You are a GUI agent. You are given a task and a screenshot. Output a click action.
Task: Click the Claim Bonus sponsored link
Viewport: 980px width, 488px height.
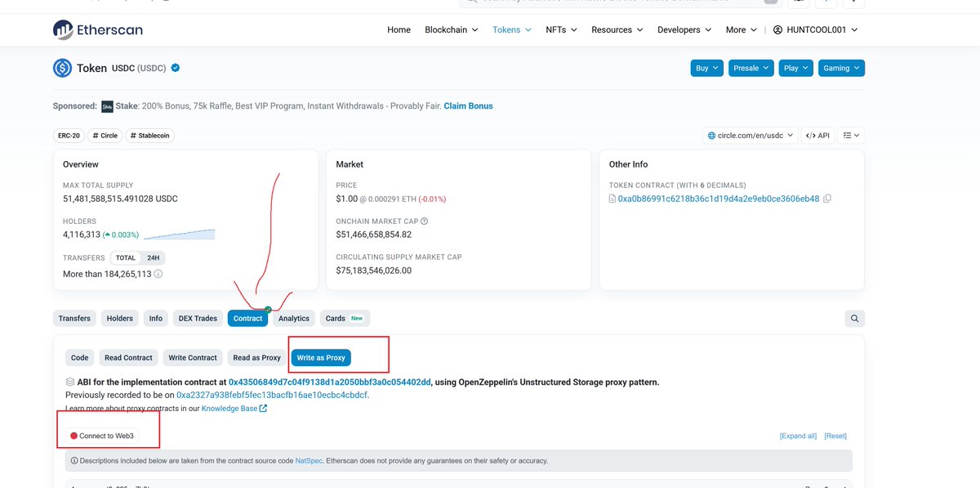click(468, 106)
